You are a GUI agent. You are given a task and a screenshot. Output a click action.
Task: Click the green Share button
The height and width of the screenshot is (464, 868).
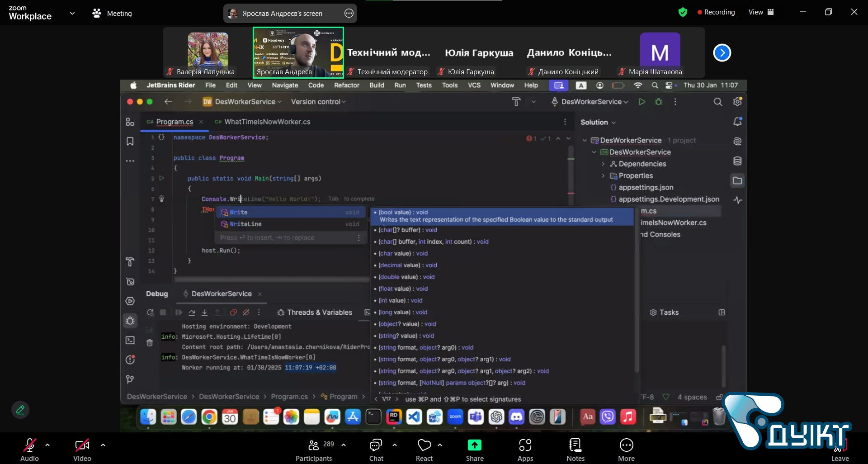point(475,449)
